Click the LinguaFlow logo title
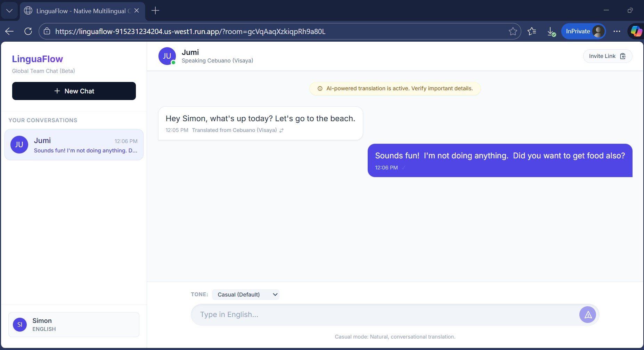The height and width of the screenshot is (350, 644). click(x=38, y=59)
